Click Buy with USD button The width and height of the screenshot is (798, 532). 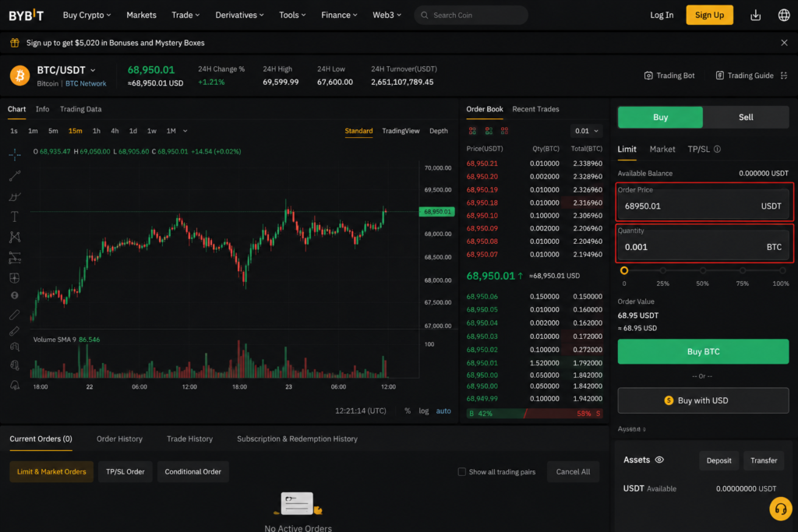click(x=703, y=400)
